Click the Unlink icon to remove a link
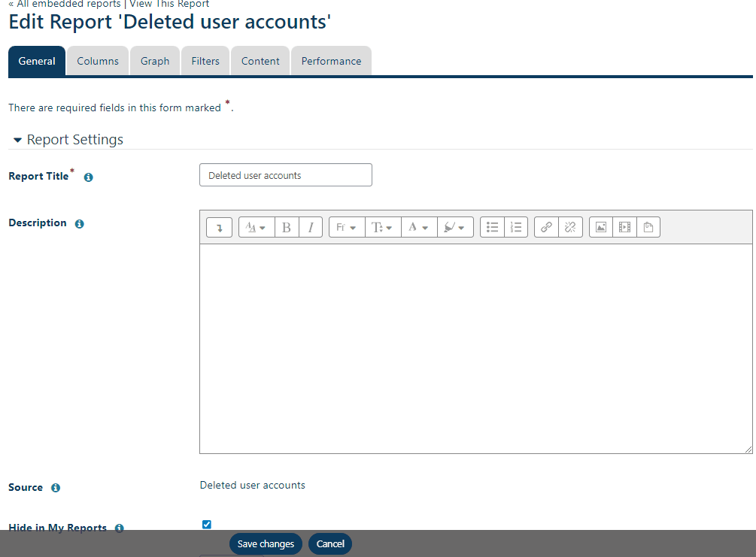This screenshot has height=557, width=756. [570, 226]
